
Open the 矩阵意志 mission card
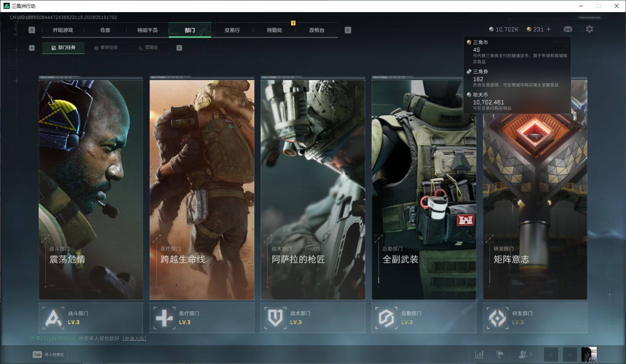tap(535, 188)
